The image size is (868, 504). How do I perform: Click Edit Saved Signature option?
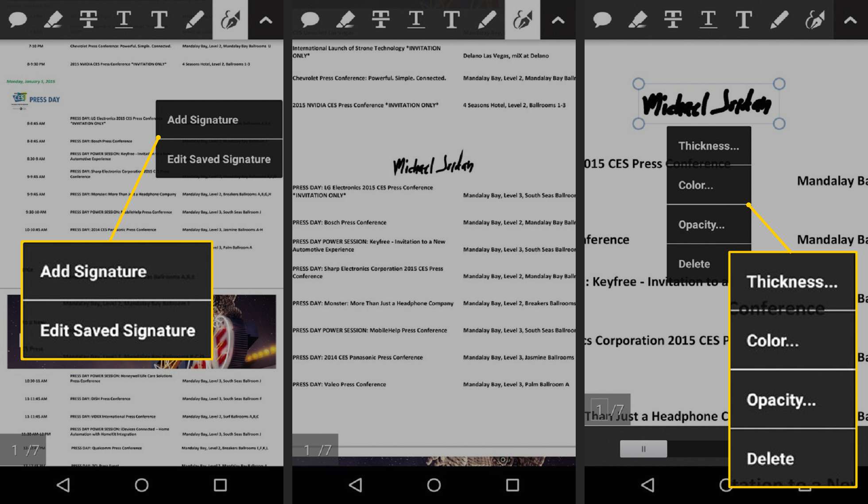[218, 159]
